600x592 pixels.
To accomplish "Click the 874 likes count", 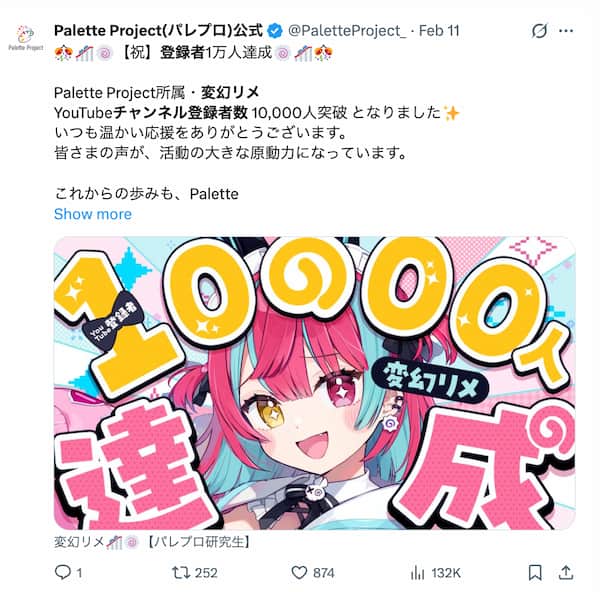I will 324,573.
